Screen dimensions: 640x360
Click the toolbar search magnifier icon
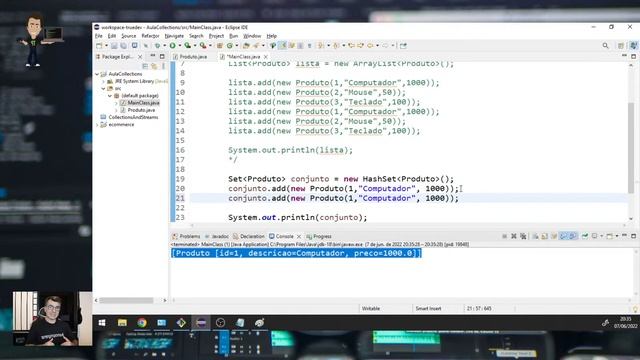[x=605, y=46]
